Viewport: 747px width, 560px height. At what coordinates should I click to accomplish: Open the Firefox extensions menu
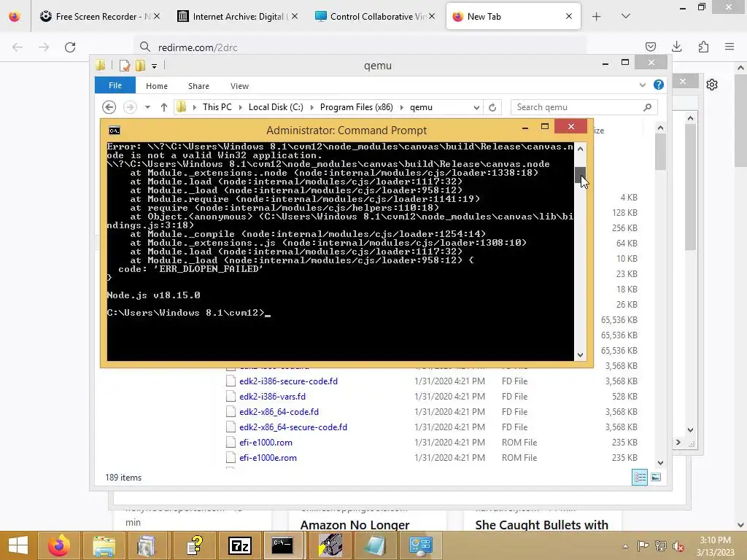click(703, 47)
